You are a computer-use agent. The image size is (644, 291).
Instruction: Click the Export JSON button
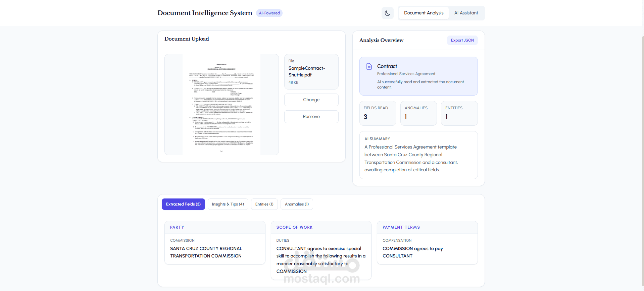point(462,40)
